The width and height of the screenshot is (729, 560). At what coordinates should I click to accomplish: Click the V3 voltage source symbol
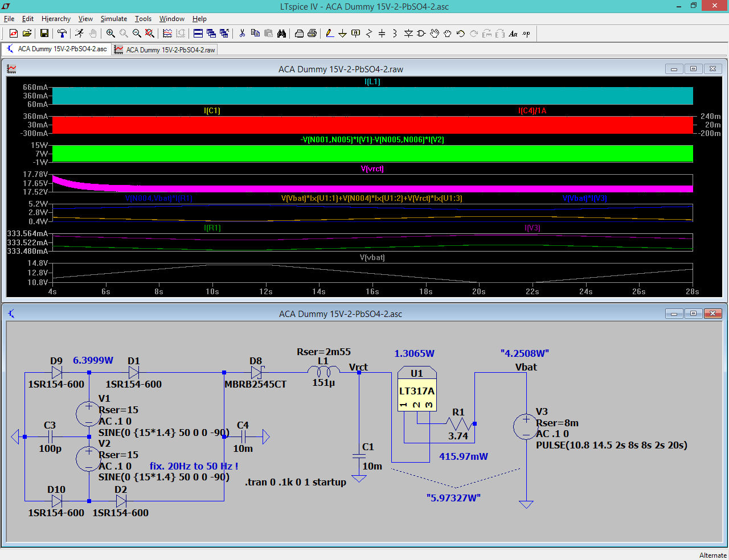(526, 427)
